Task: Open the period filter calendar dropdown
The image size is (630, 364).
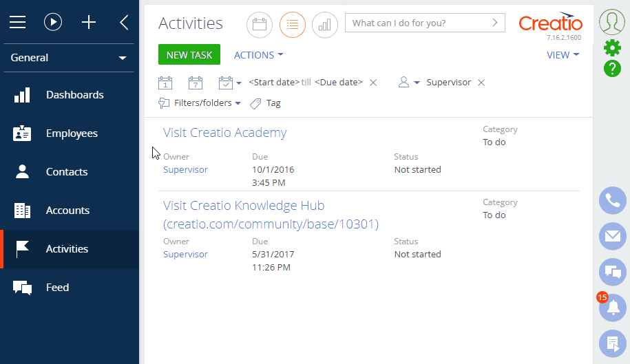Action: pyautogui.click(x=230, y=83)
